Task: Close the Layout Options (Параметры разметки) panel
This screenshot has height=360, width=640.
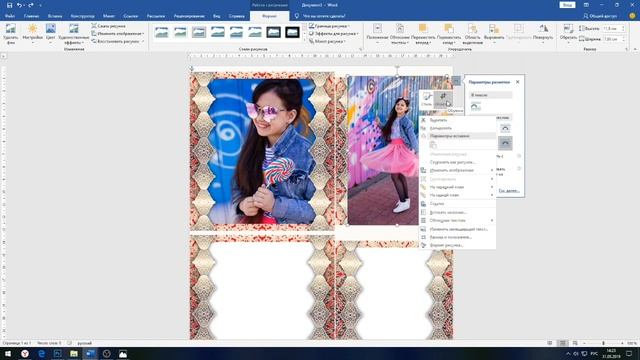Action: click(518, 82)
